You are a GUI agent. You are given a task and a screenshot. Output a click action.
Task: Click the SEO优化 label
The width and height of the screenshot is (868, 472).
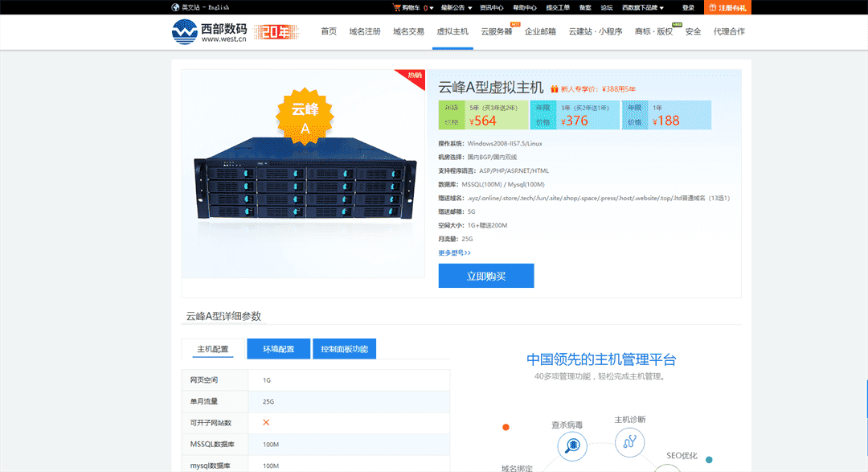[x=682, y=455]
